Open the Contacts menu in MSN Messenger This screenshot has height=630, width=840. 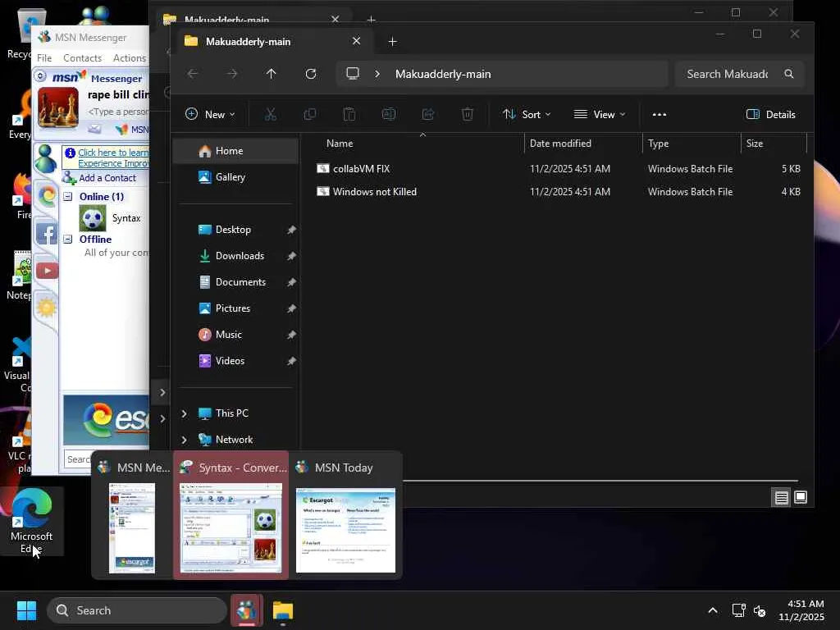83,58
